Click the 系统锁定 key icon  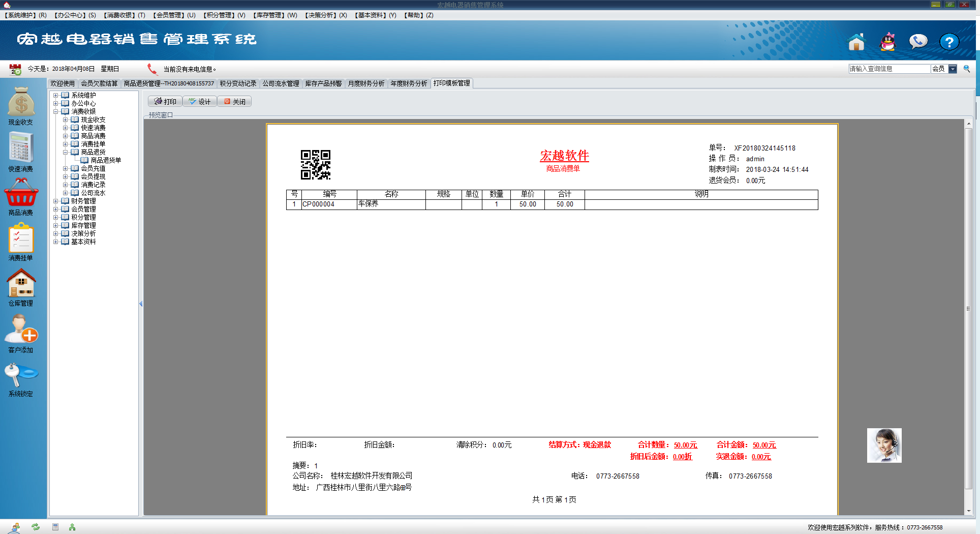(21, 374)
